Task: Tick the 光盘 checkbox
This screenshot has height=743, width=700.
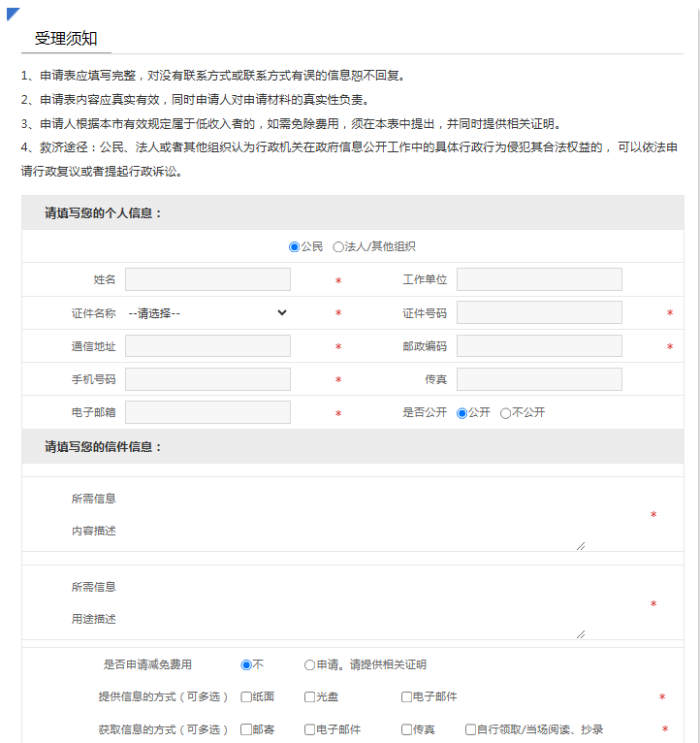Action: click(x=310, y=697)
